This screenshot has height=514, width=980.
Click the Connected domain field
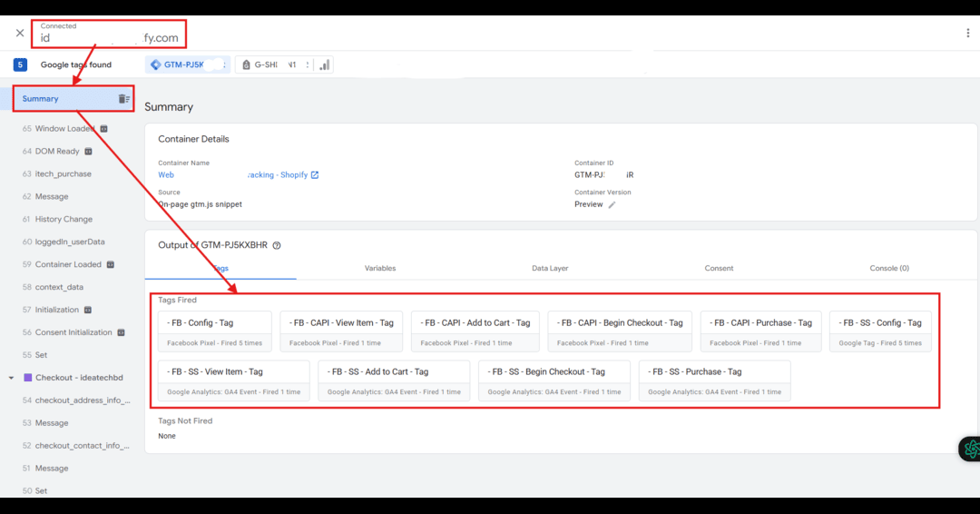[110, 33]
